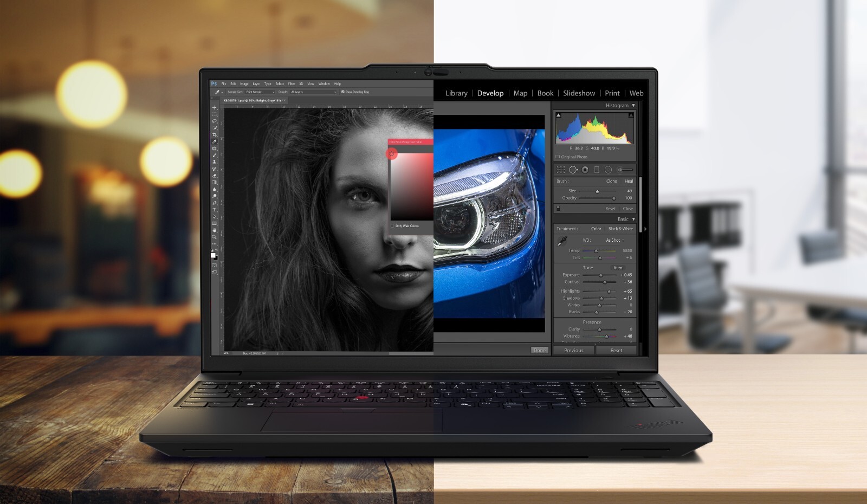Toggle shadow clipping indicator in histogram
Viewport: 867px width, 504px height.
[559, 115]
